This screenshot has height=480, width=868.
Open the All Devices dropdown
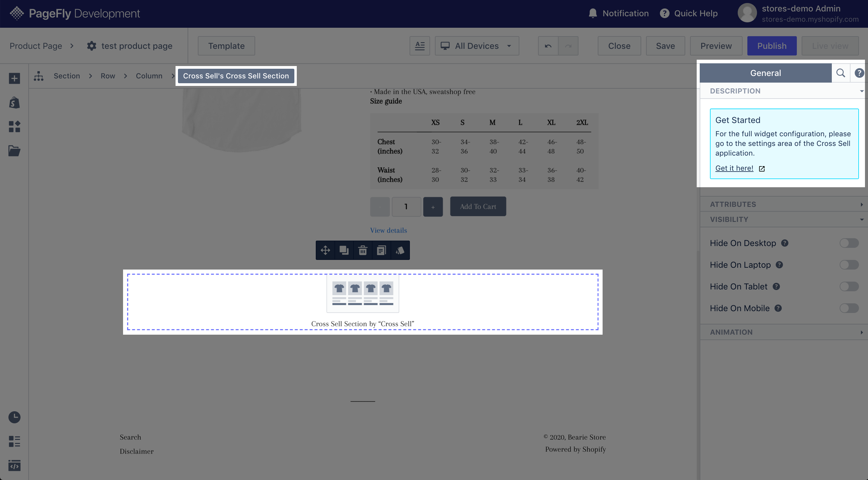(x=477, y=46)
